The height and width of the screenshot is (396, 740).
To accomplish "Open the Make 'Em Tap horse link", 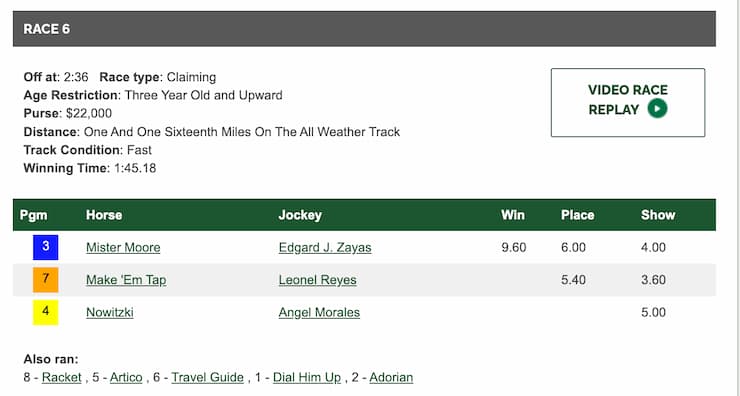I will pos(126,280).
